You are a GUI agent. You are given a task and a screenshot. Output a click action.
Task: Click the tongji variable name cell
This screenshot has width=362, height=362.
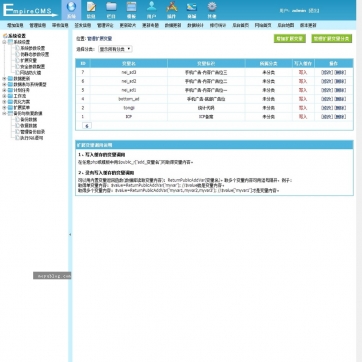[129, 108]
